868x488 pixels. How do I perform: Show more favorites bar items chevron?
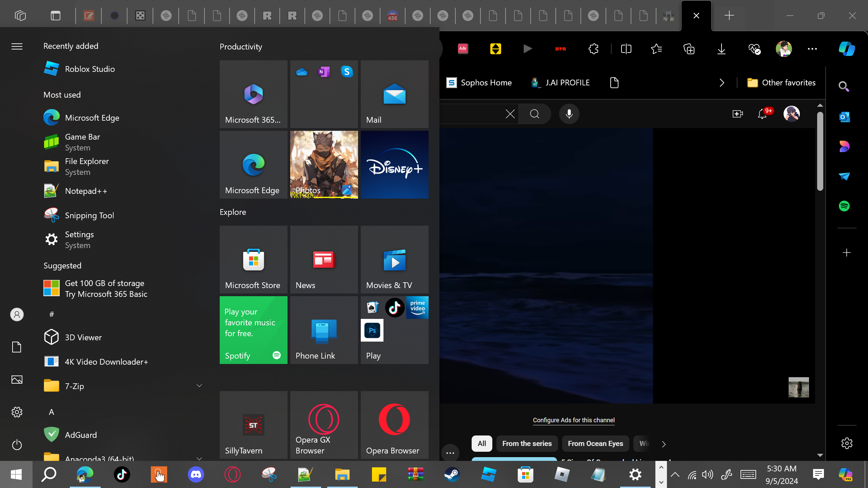point(722,83)
